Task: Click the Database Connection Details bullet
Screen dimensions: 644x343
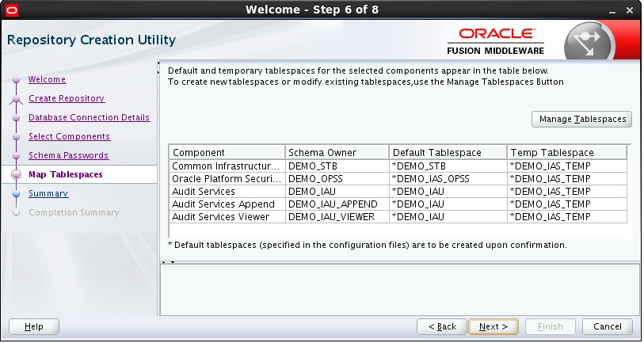Action: [16, 118]
